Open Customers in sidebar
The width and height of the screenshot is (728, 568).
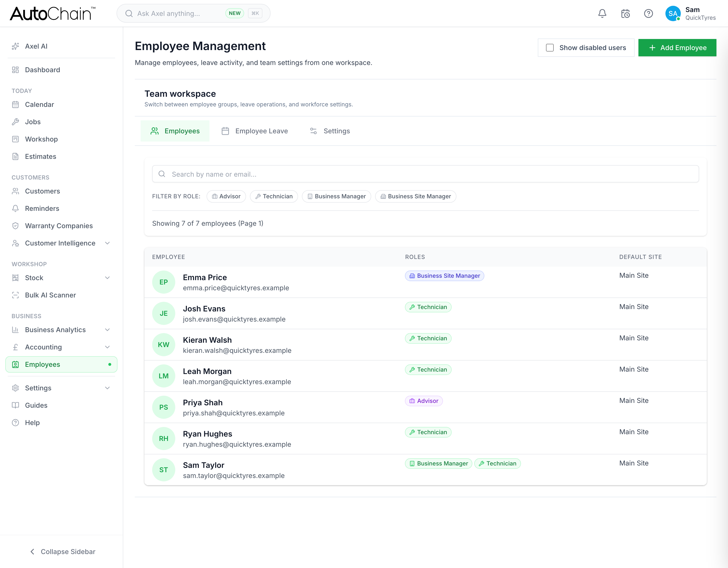(x=61, y=191)
